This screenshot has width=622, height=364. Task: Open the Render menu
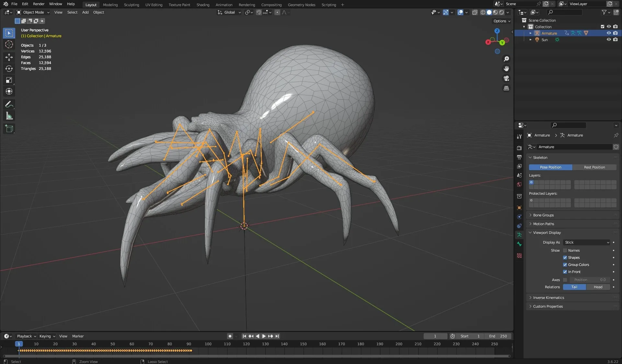pos(39,4)
